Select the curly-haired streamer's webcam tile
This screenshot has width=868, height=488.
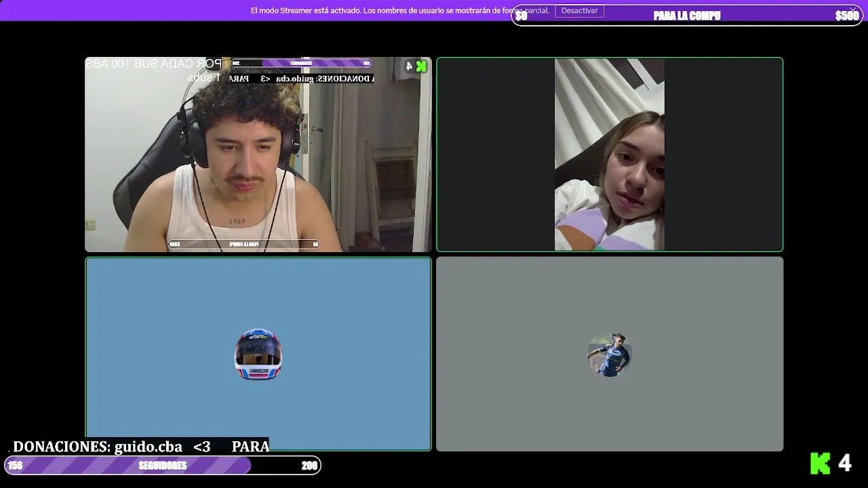(x=258, y=155)
